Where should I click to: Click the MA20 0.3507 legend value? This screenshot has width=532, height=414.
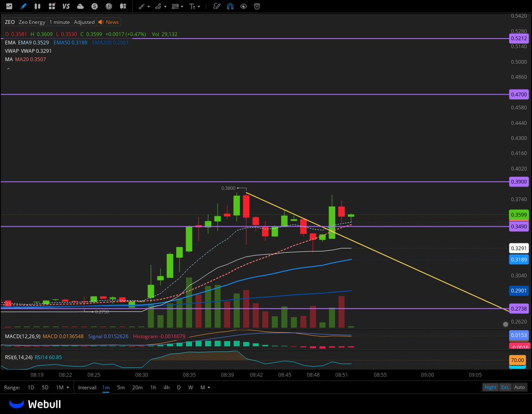point(31,59)
